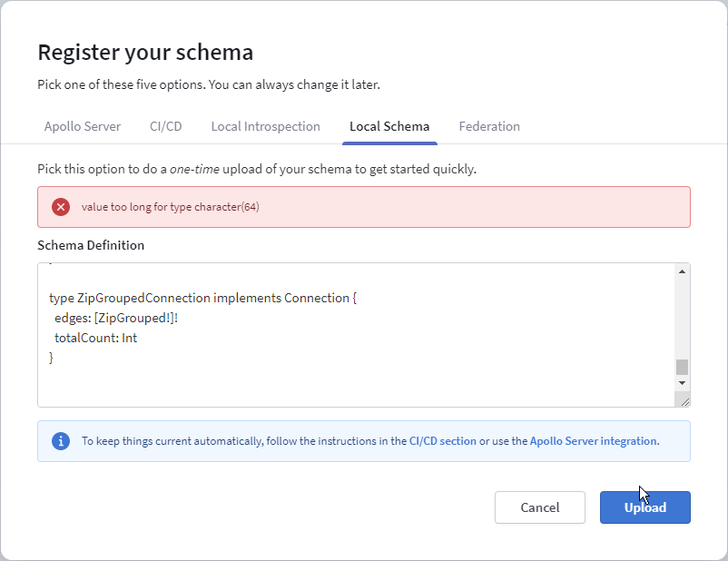Click the Register your schema dialog title

pos(144,53)
